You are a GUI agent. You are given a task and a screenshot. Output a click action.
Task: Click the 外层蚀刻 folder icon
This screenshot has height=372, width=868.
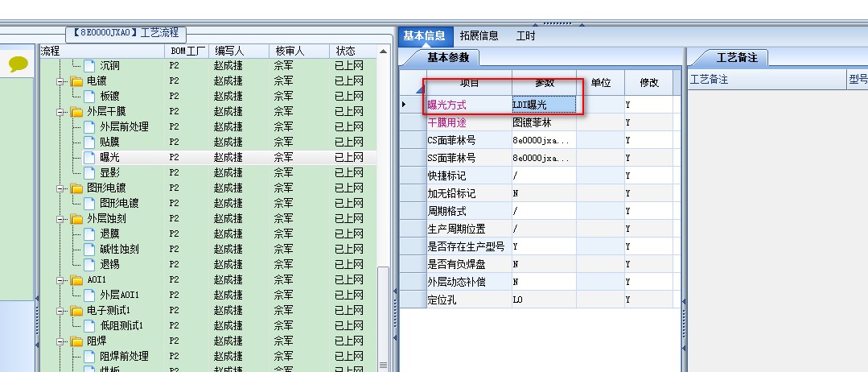pyautogui.click(x=77, y=219)
